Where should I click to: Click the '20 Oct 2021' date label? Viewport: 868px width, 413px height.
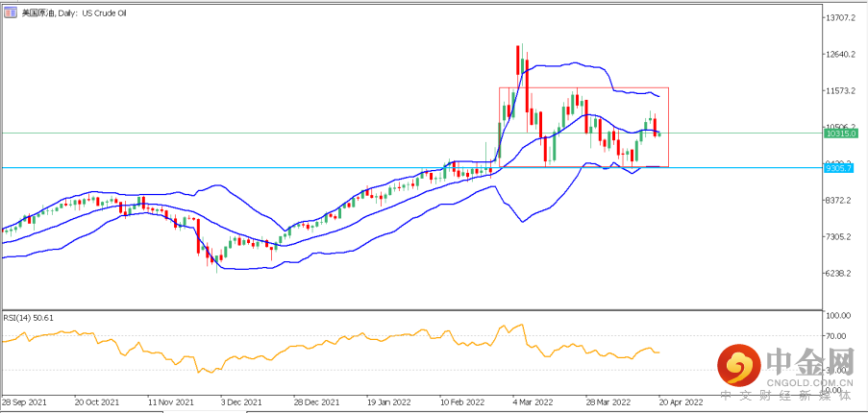click(x=95, y=401)
